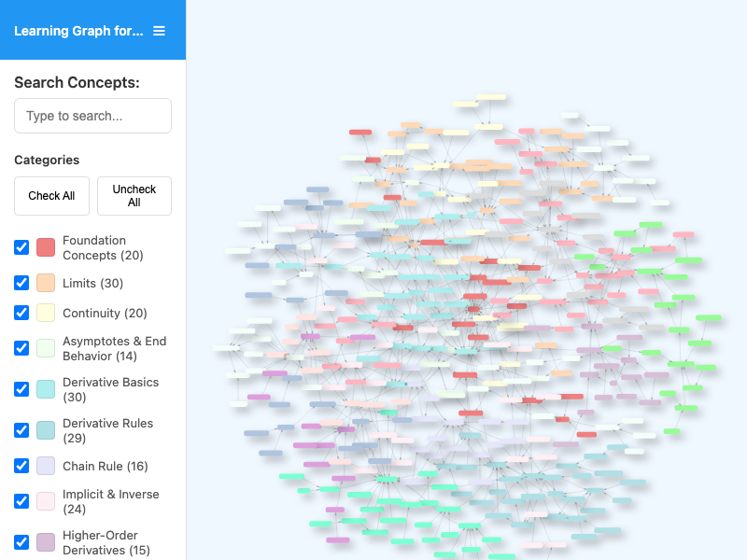This screenshot has height=560, width=747.
Task: Click the red swatch beside Foundation Concepts
Action: coord(45,247)
